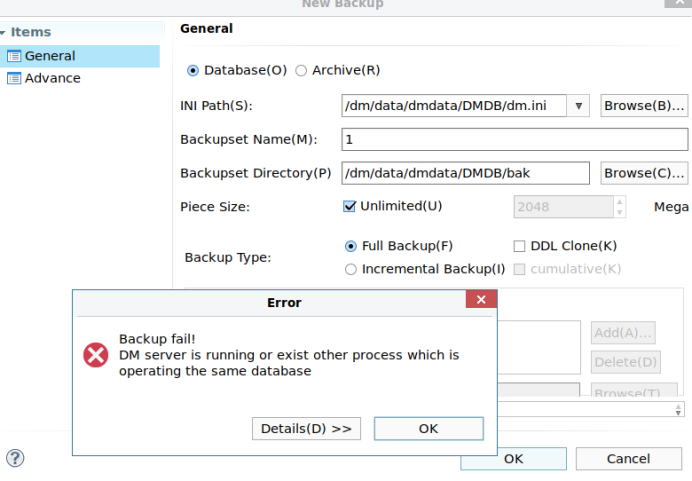Click the red error icon in dialog

pyautogui.click(x=96, y=354)
